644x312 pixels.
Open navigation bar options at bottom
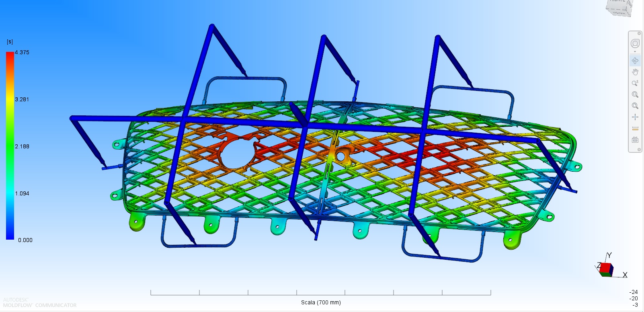639,150
